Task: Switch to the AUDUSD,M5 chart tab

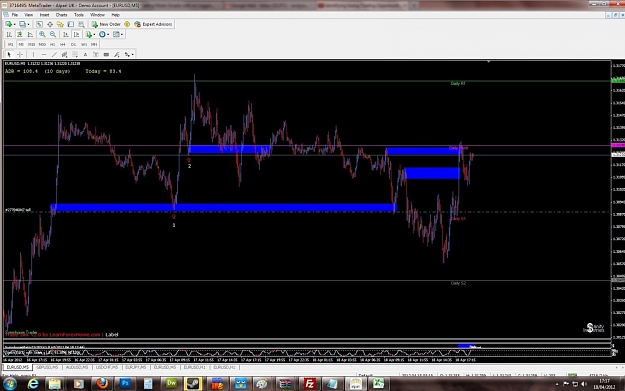Action: tap(77, 367)
